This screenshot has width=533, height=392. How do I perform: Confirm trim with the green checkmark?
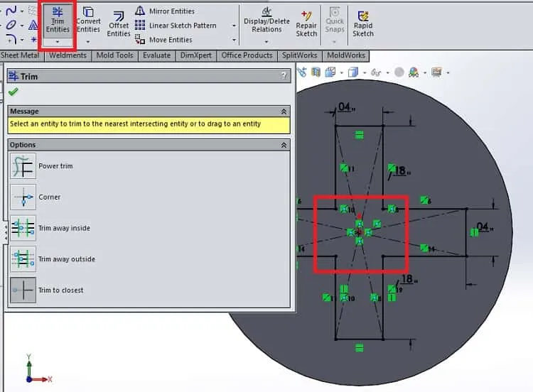pyautogui.click(x=14, y=92)
